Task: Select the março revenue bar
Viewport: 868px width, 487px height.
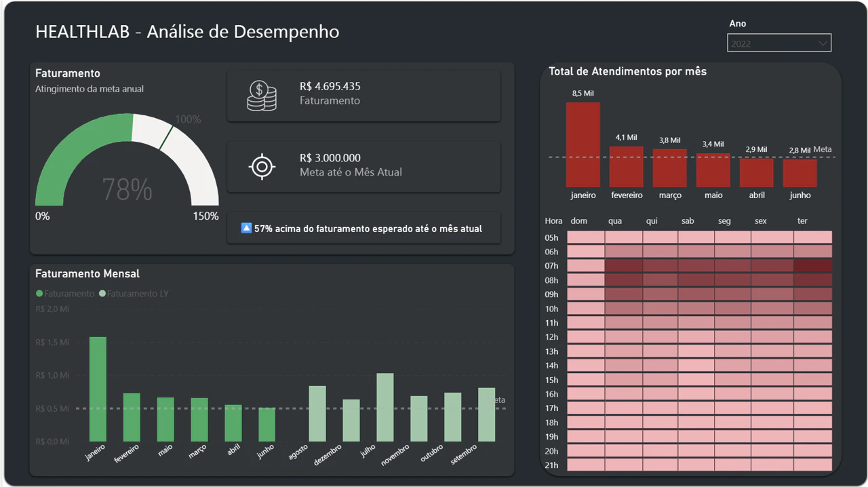Action: [199, 420]
